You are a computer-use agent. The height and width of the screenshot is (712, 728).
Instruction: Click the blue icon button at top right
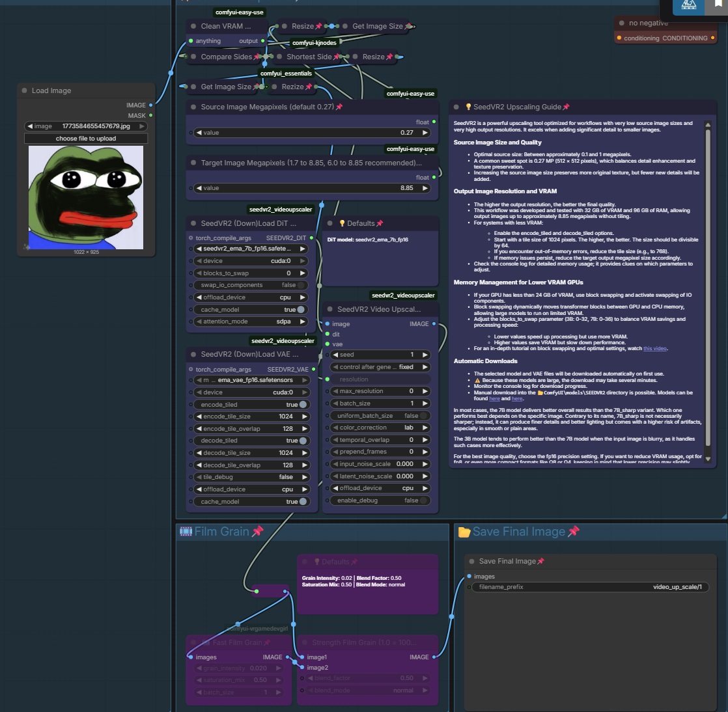point(688,6)
